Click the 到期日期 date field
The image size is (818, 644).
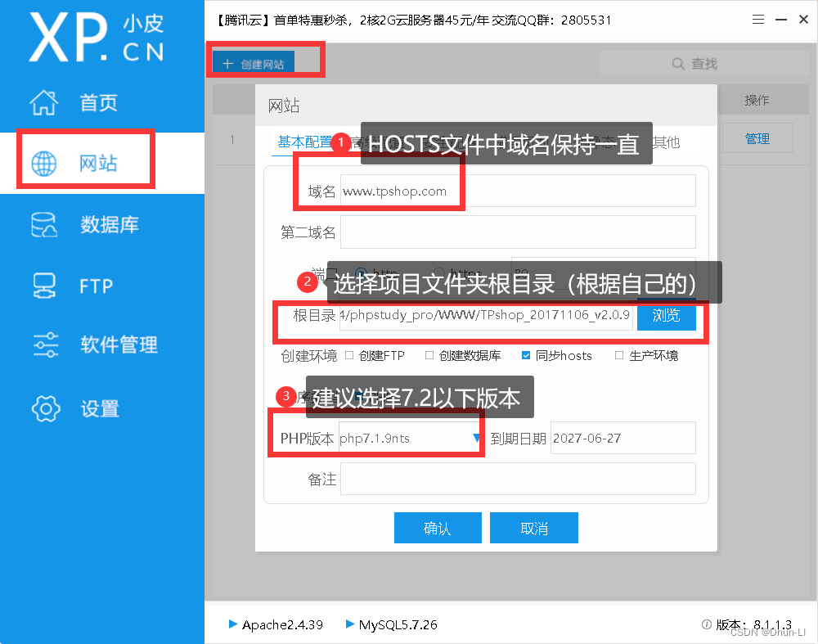(x=623, y=439)
